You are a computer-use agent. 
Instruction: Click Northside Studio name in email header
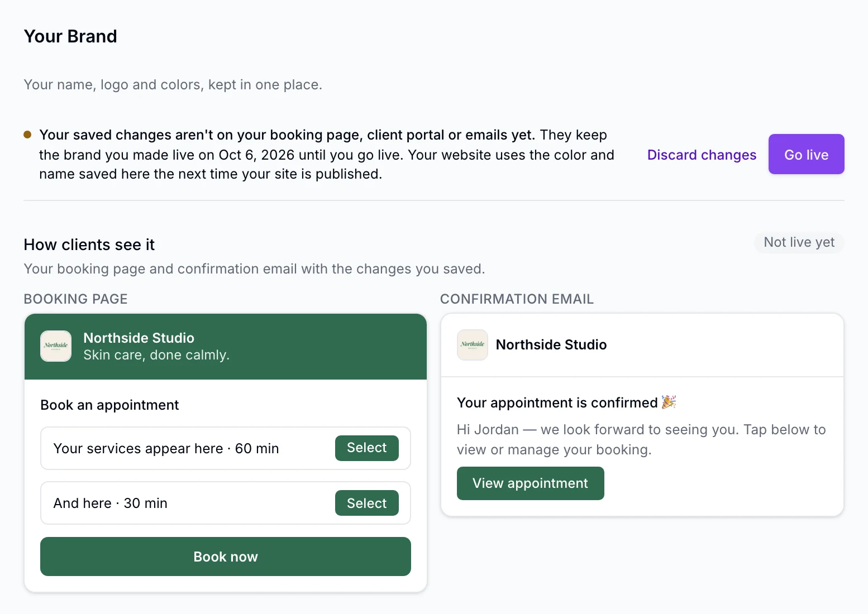551,344
